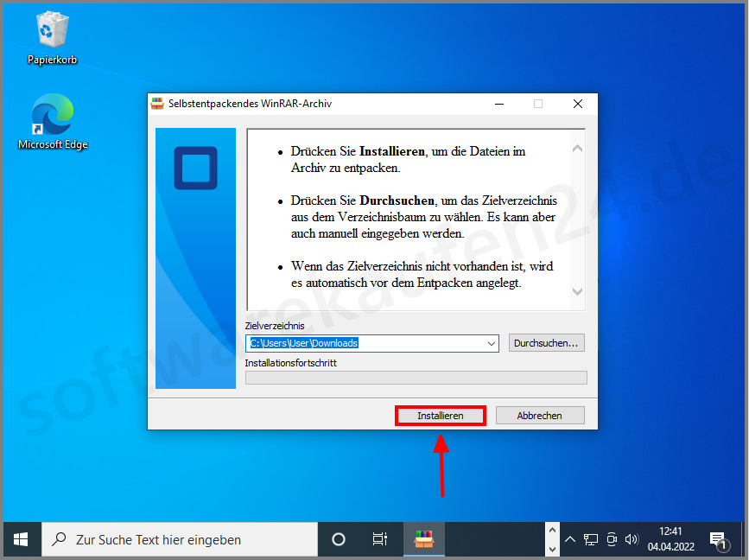Open the WinRAR archive icon on taskbar
The width and height of the screenshot is (749, 560).
(x=424, y=539)
